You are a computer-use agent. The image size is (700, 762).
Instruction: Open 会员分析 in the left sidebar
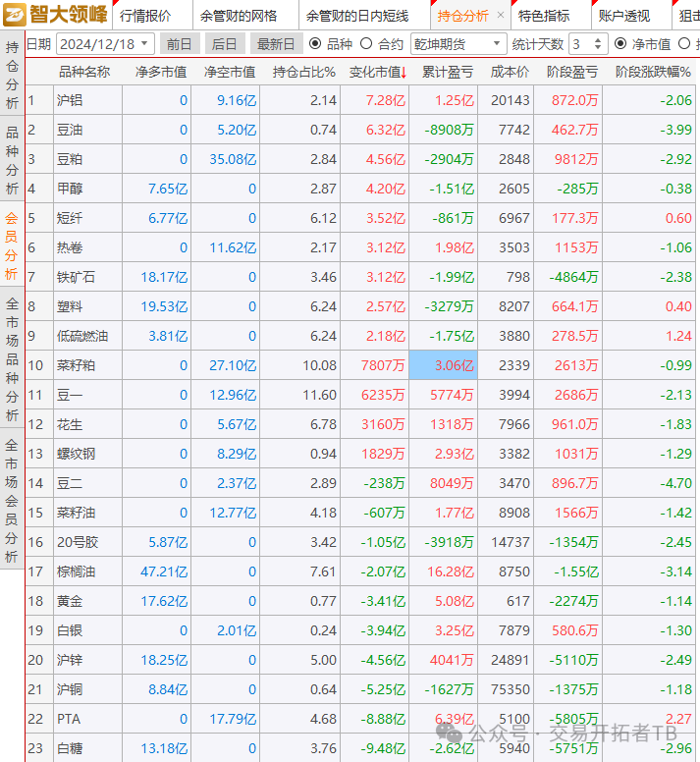12,245
